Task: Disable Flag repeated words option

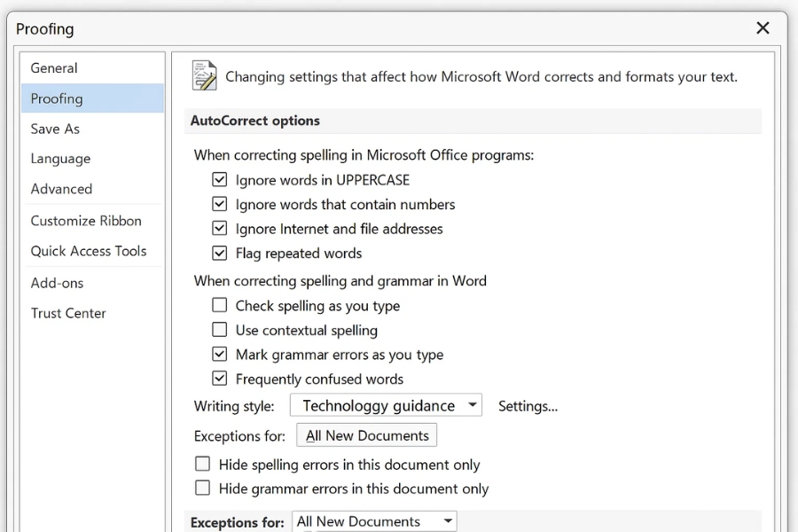Action: (x=220, y=254)
